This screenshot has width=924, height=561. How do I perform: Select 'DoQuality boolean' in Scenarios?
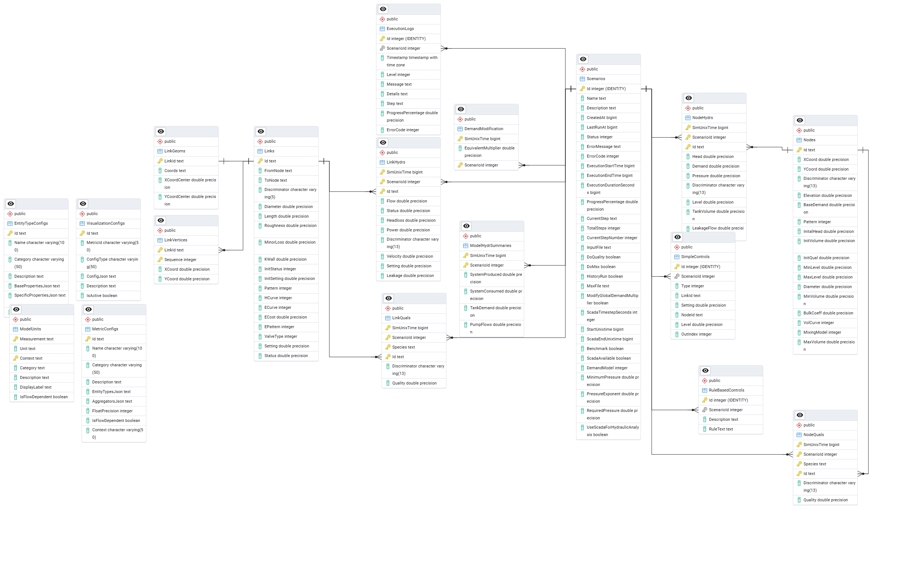[608, 257]
